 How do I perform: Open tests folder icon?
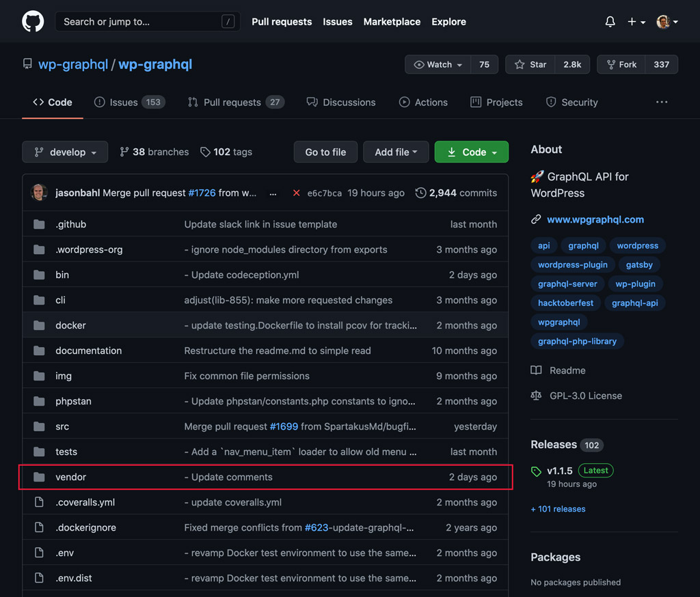coord(39,452)
